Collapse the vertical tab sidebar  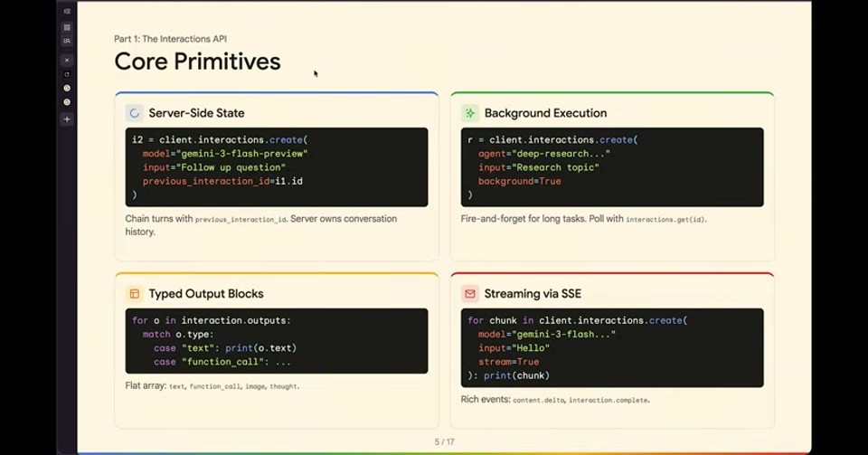tap(67, 11)
